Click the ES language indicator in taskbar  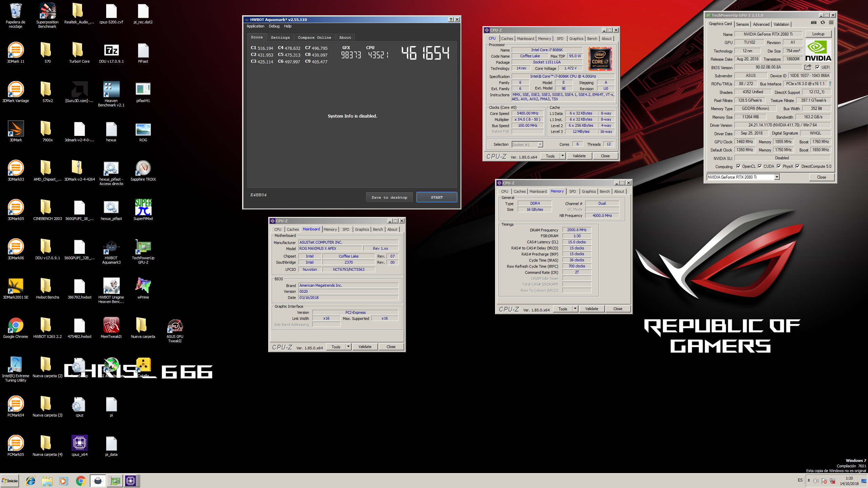[x=800, y=480]
